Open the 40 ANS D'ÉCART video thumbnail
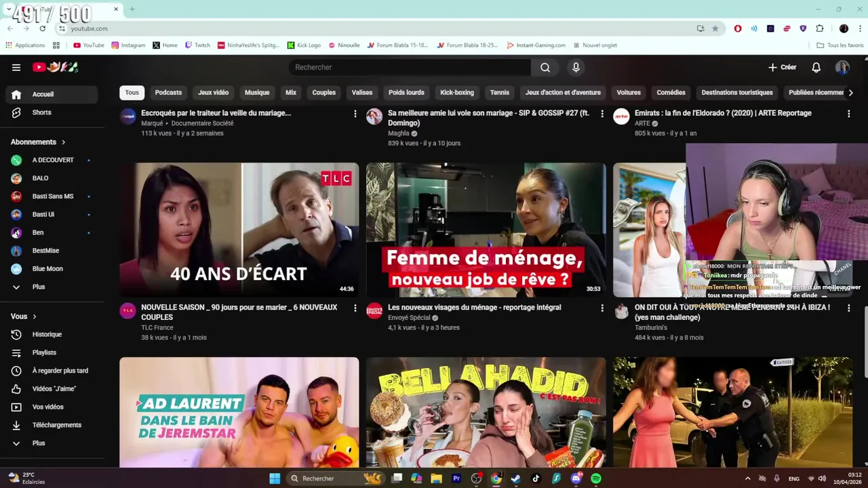The height and width of the screenshot is (488, 868). (x=239, y=230)
